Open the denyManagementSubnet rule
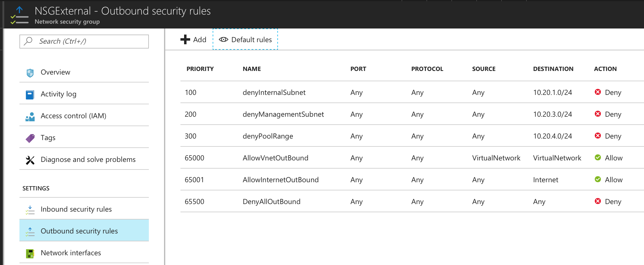The width and height of the screenshot is (644, 265). pyautogui.click(x=283, y=114)
